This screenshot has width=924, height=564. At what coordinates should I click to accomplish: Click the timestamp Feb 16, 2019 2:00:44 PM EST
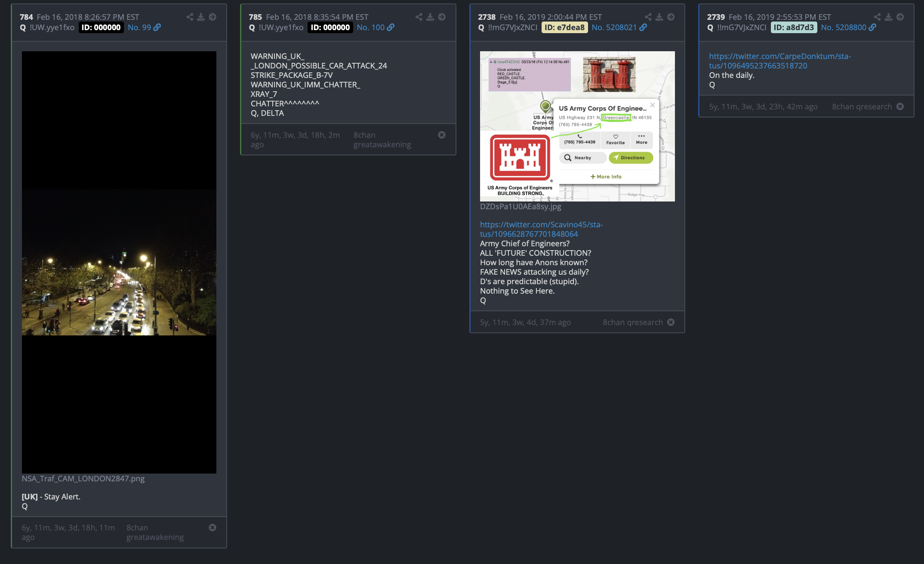pyautogui.click(x=551, y=17)
